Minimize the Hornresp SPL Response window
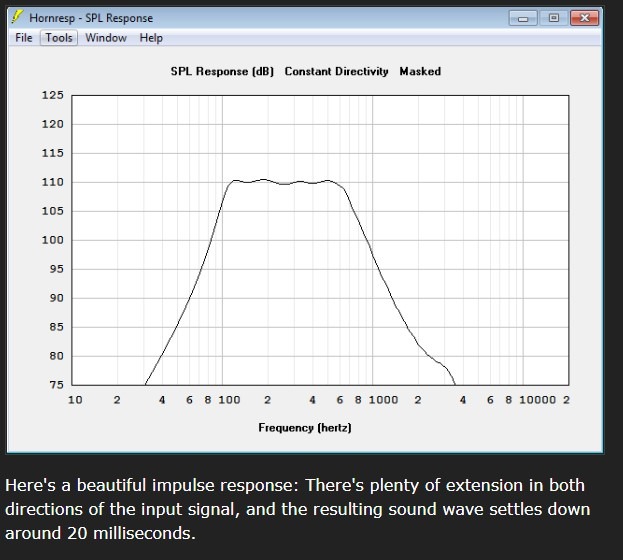This screenshot has height=560, width=623. (523, 18)
